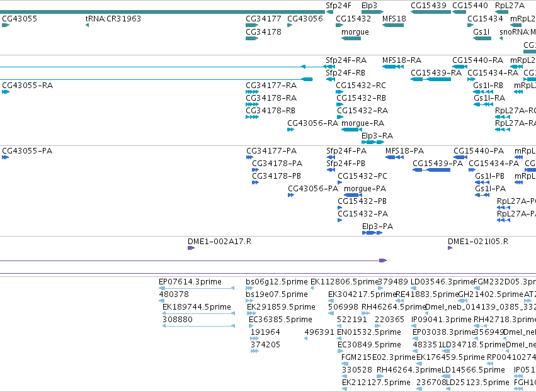The width and height of the screenshot is (536, 392).
Task: Click the CG34178 gene label
Action: 263,31
